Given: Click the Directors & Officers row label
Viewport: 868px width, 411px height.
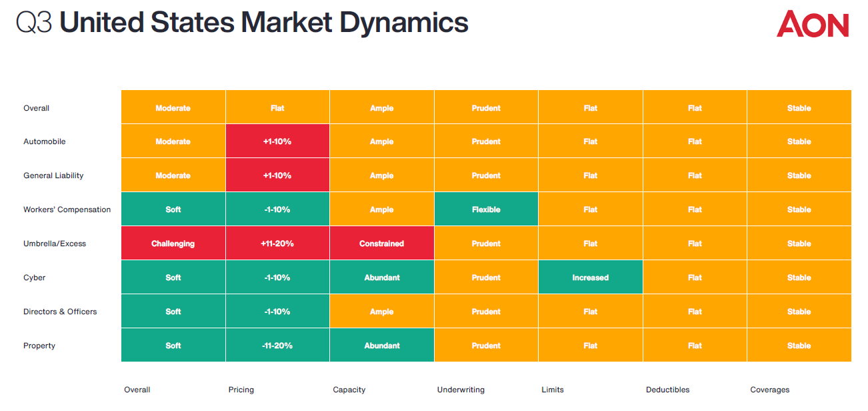Looking at the screenshot, I should pyautogui.click(x=60, y=312).
